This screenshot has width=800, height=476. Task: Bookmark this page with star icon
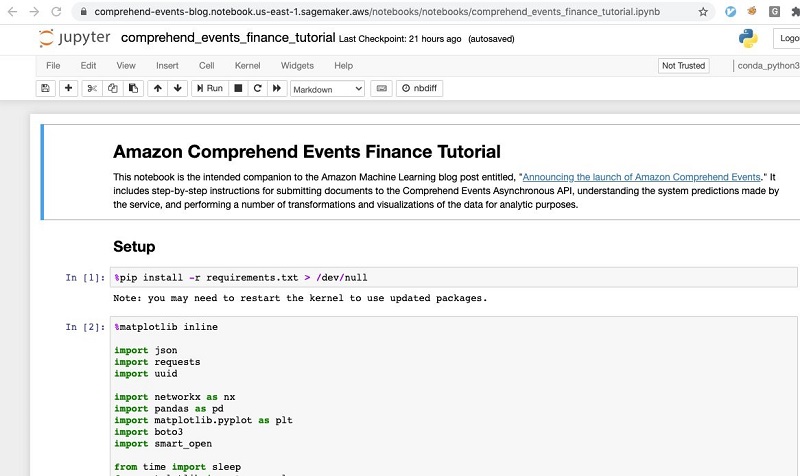pos(703,11)
